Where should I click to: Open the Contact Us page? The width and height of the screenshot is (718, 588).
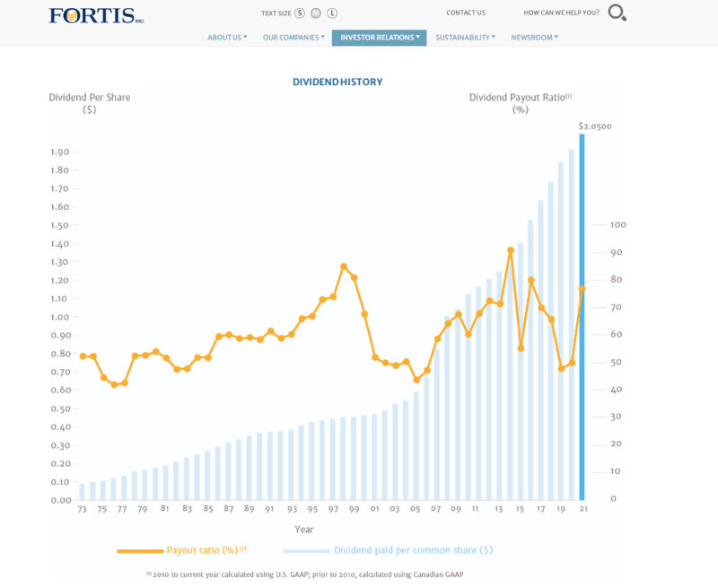(x=466, y=13)
